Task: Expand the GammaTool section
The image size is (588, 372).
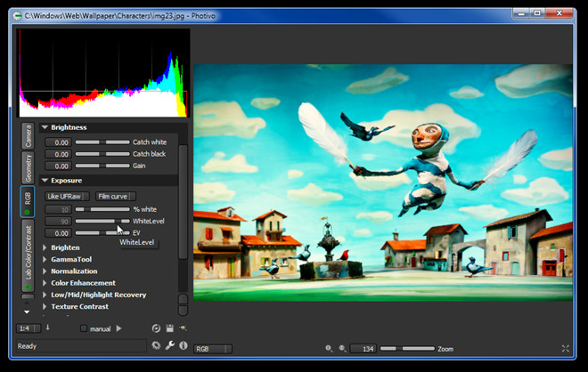Action: [x=45, y=259]
